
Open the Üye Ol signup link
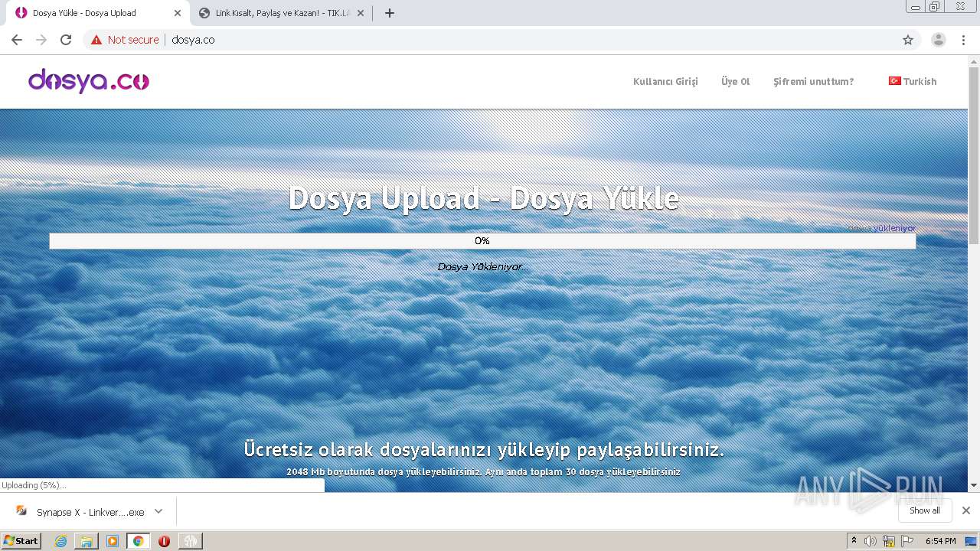735,82
